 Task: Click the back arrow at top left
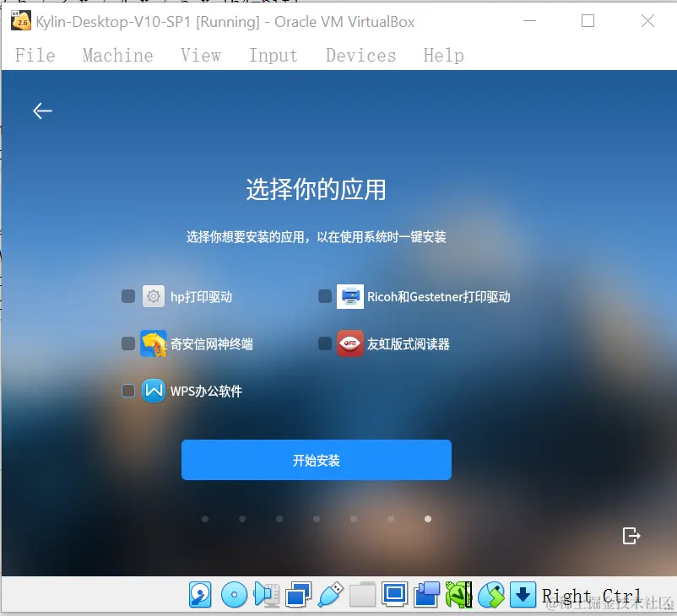(42, 111)
